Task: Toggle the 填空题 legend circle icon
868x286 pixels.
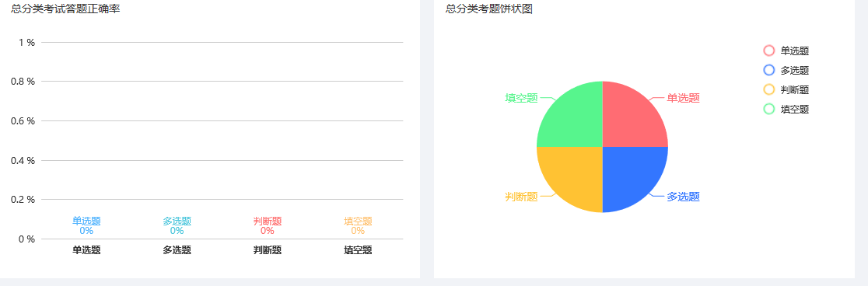Action: (x=769, y=109)
